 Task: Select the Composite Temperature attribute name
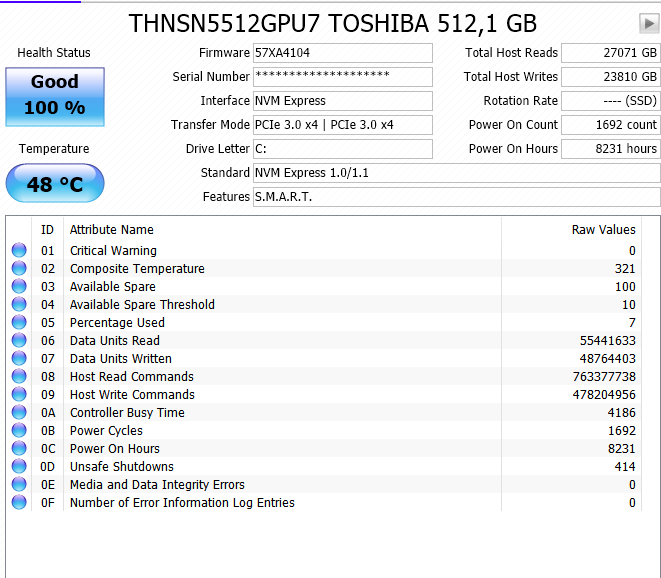coord(137,269)
